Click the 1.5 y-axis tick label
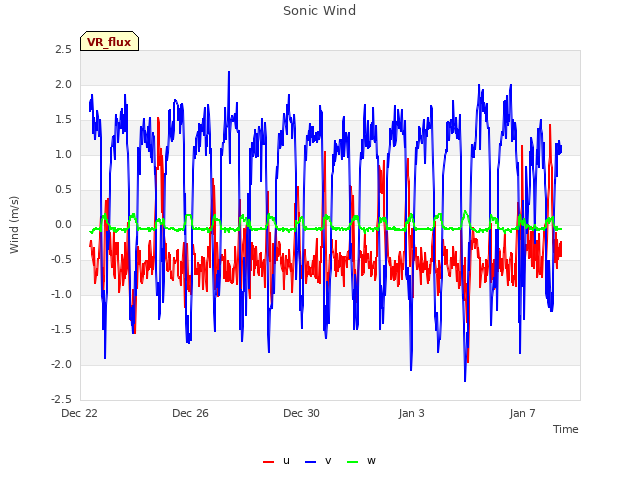Screen dimensions: 640x480 (x=64, y=120)
